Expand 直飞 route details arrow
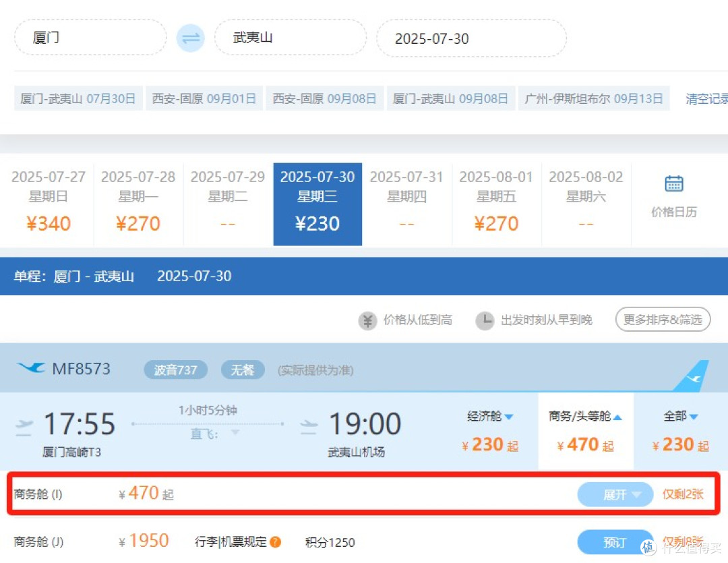The height and width of the screenshot is (563, 728). (235, 432)
